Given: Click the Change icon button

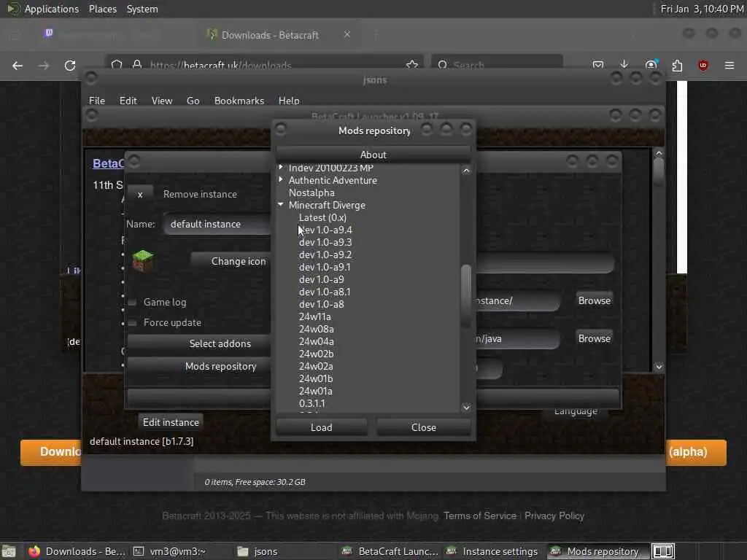Looking at the screenshot, I should click(x=231, y=261).
